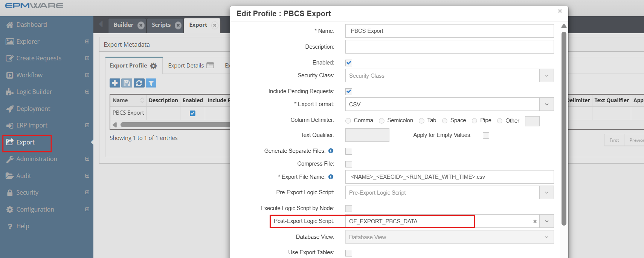Screen dimensions: 644x258
Task: Close the Export tab with its X icon
Action: 215,25
